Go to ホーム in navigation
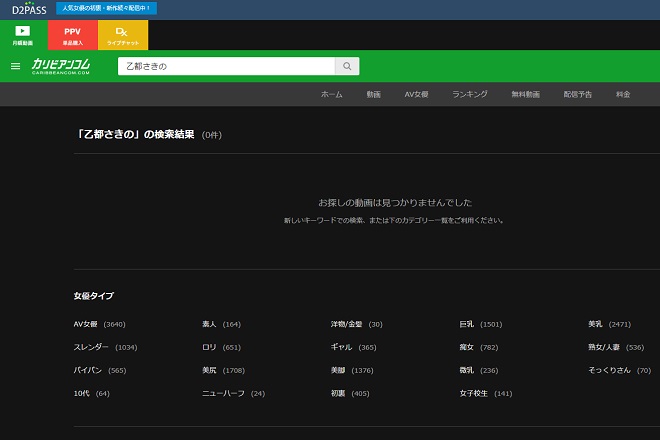Screen dimensions: 660x440 tap(332, 94)
